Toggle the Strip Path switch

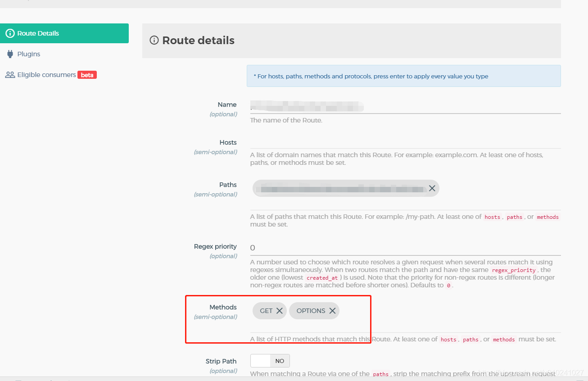pos(270,361)
